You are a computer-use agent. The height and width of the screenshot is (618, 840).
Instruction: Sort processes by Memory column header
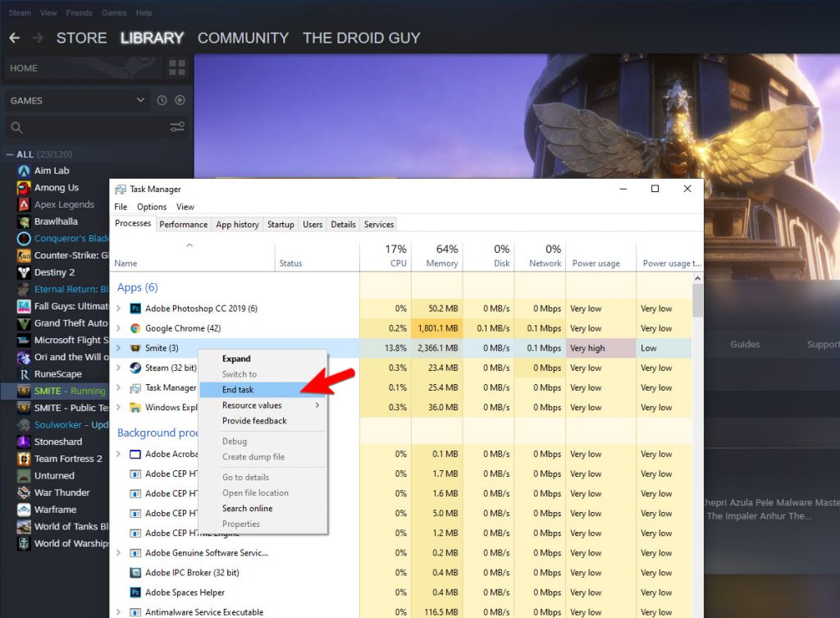(437, 256)
